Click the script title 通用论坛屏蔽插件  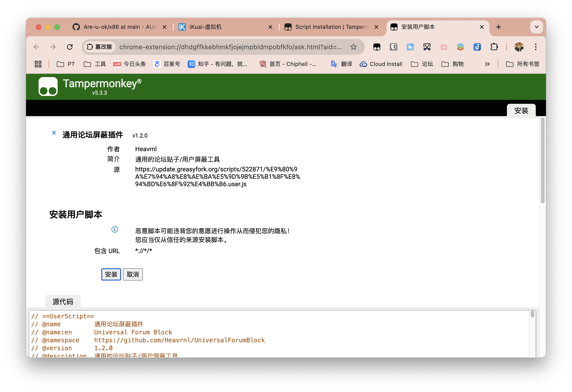pyautogui.click(x=92, y=135)
